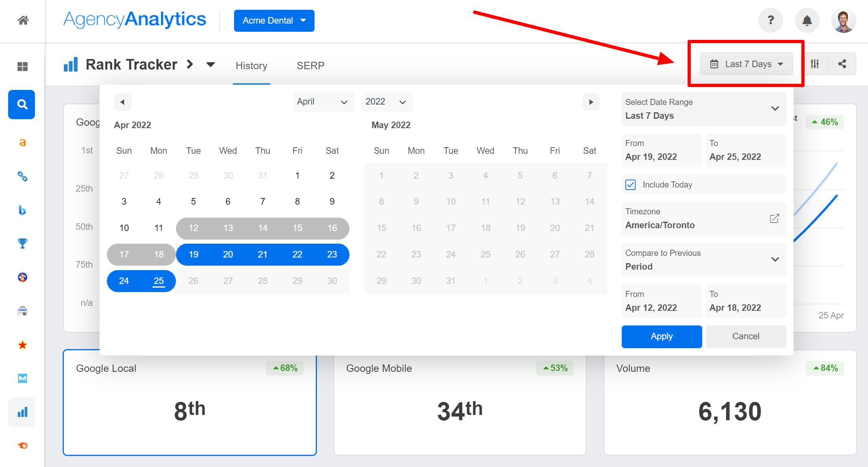This screenshot has width=868, height=467.
Task: Open the filter sliders icon beside share
Action: [x=815, y=64]
